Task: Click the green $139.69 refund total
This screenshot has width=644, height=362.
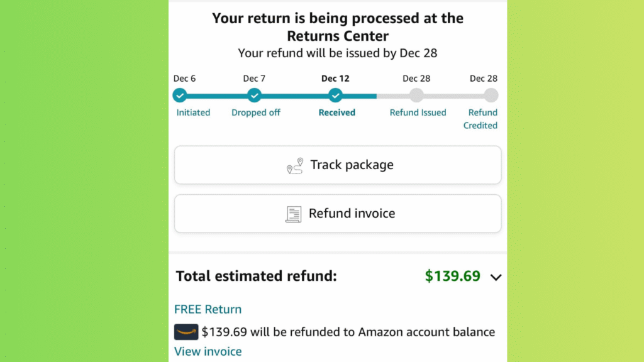Action: (453, 276)
